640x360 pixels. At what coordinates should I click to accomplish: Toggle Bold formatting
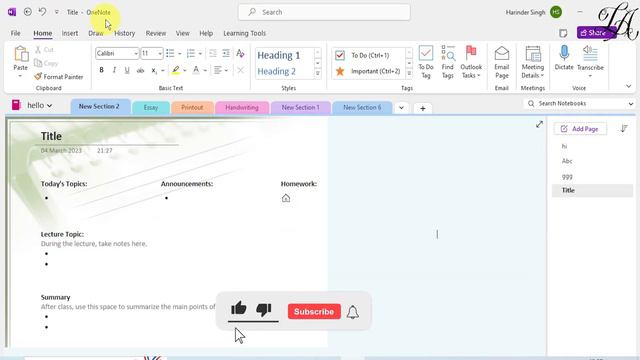click(x=102, y=70)
